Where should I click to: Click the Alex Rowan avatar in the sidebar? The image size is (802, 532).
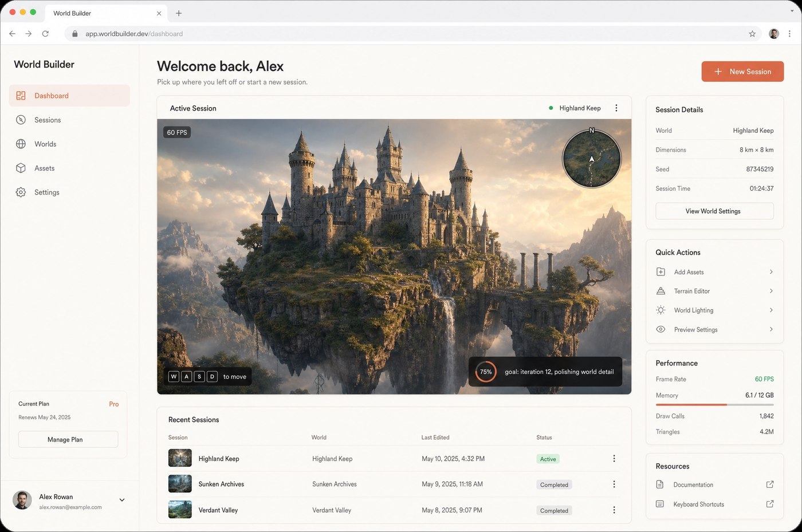coord(22,500)
